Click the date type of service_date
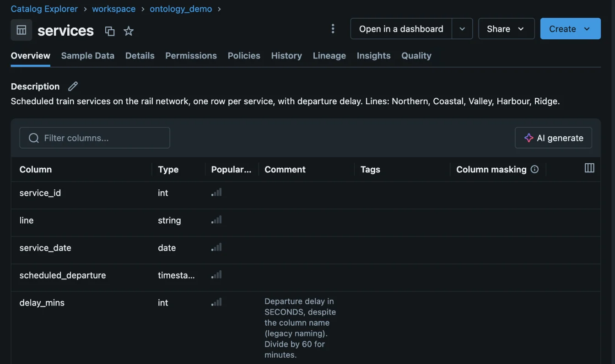Screen dimensions: 615x364 tap(167, 248)
